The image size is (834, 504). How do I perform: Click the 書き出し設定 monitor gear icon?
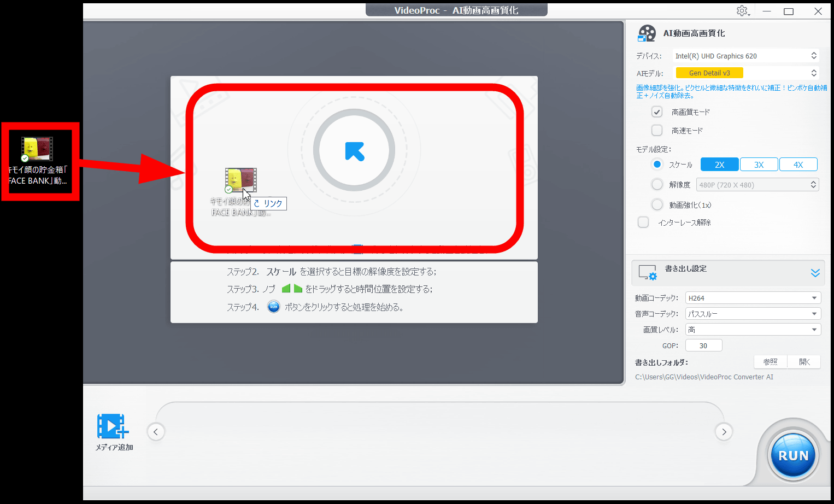pyautogui.click(x=648, y=273)
